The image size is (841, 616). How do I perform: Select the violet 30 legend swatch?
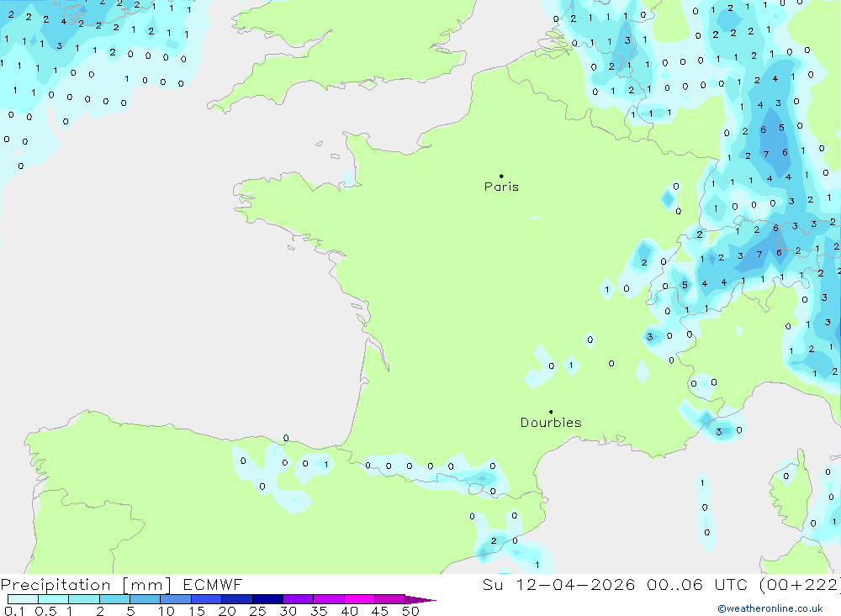click(x=299, y=599)
